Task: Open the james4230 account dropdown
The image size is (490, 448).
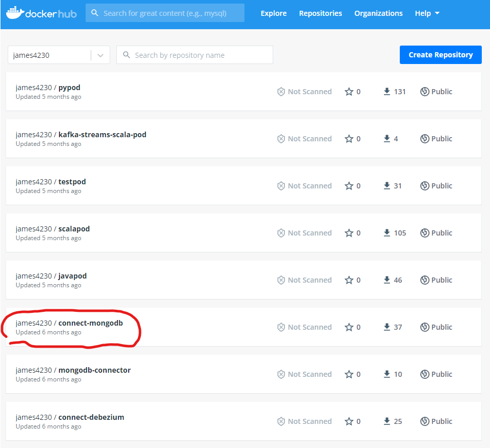Action: pyautogui.click(x=59, y=55)
